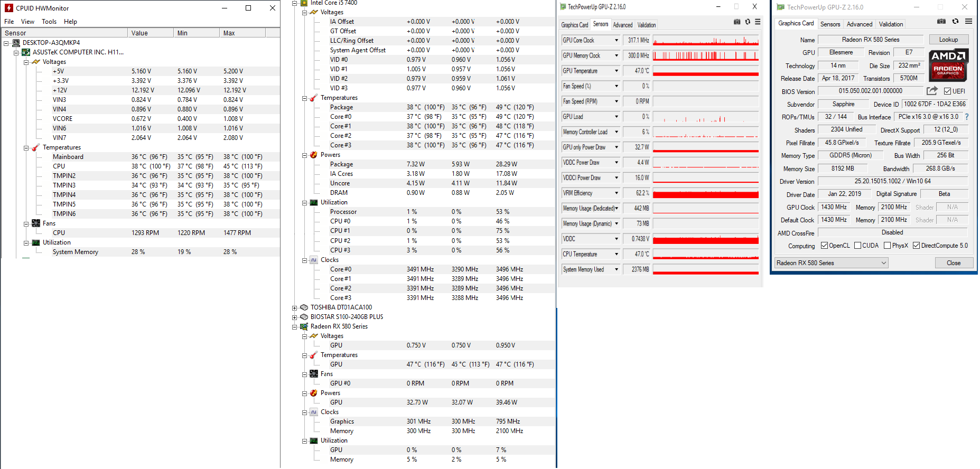Click the GPU Core Clock history graph
This screenshot has height=469, width=980.
pyautogui.click(x=706, y=40)
